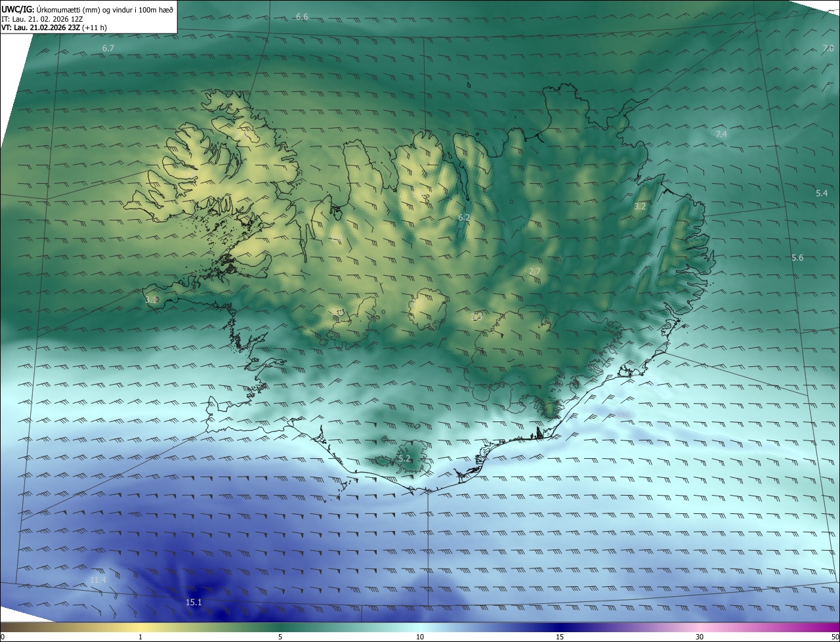Click the 2.7 value label on the map
840x642 pixels.
[x=535, y=272]
